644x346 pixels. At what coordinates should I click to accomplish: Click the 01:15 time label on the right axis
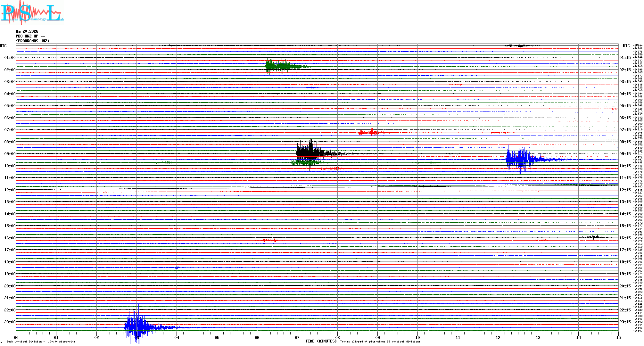pos(625,58)
